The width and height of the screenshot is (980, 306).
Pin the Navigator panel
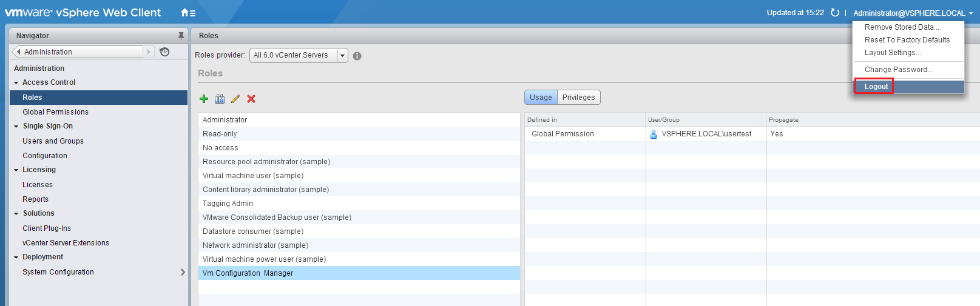[x=181, y=36]
